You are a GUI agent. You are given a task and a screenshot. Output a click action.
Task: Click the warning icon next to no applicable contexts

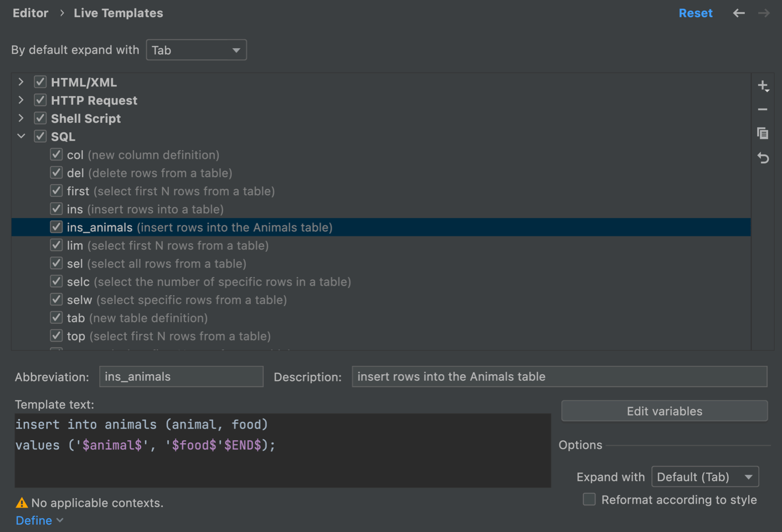[x=21, y=502]
